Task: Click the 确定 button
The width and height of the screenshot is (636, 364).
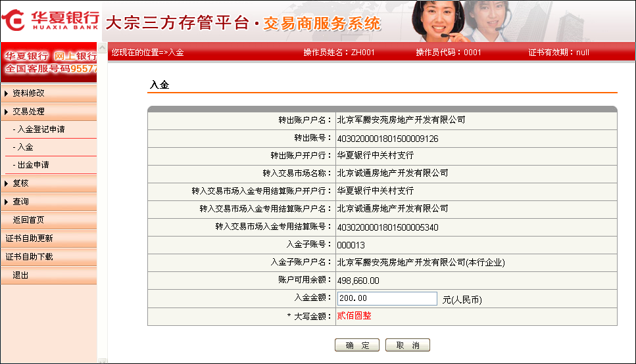Action: pos(357,345)
